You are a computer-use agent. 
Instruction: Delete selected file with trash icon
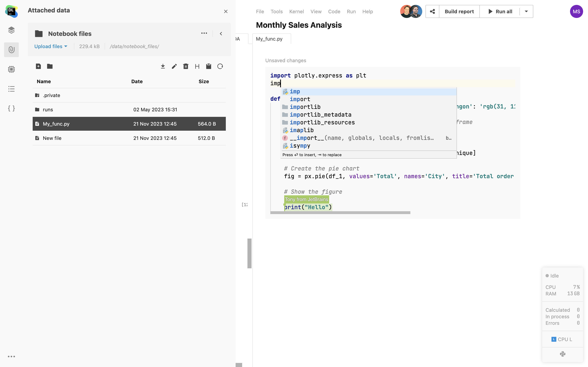pyautogui.click(x=186, y=66)
